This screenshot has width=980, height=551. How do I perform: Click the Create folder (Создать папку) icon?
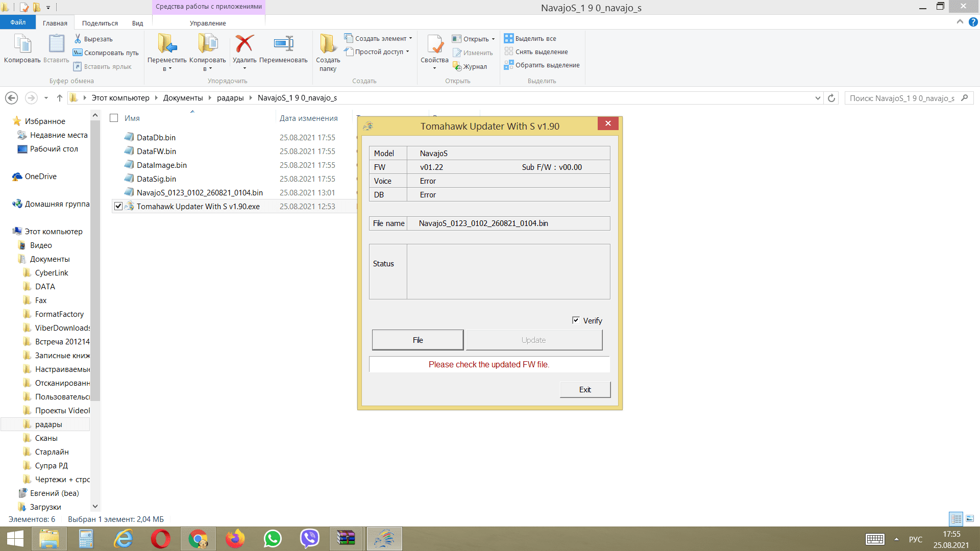coord(328,44)
